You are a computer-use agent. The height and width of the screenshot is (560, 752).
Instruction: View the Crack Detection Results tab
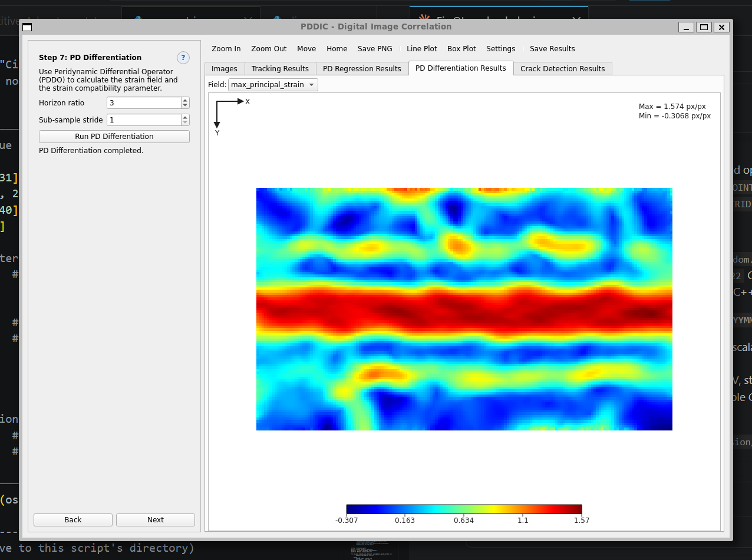[x=563, y=69]
